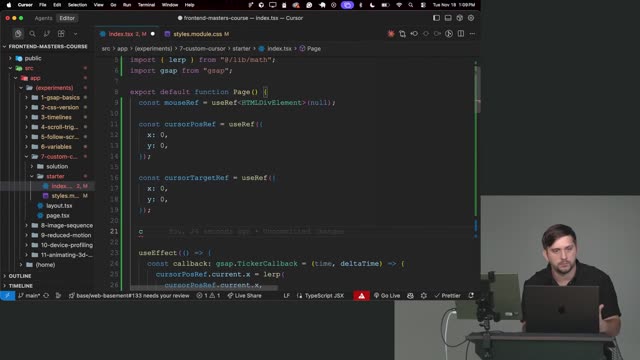Click Go Live server button
The width and height of the screenshot is (640, 360).
pos(387,296)
